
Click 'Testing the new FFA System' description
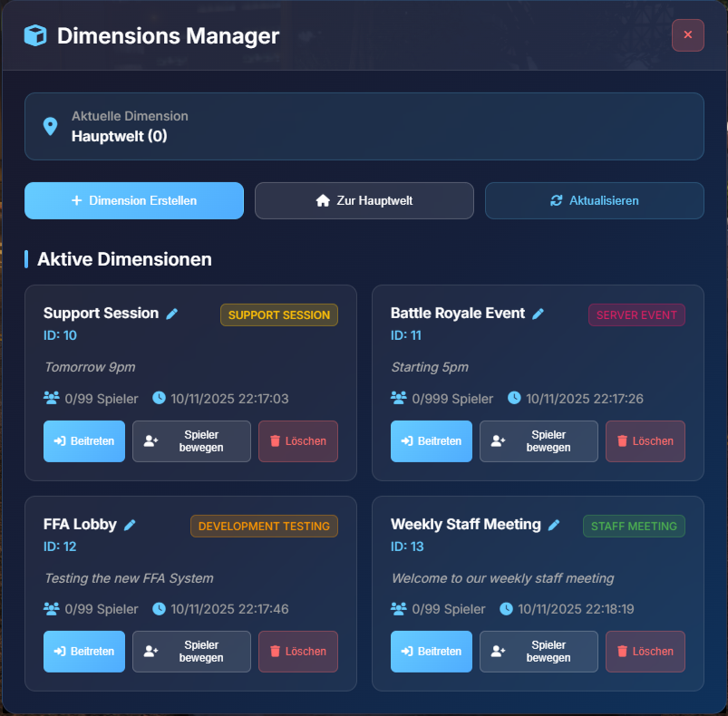coord(129,578)
